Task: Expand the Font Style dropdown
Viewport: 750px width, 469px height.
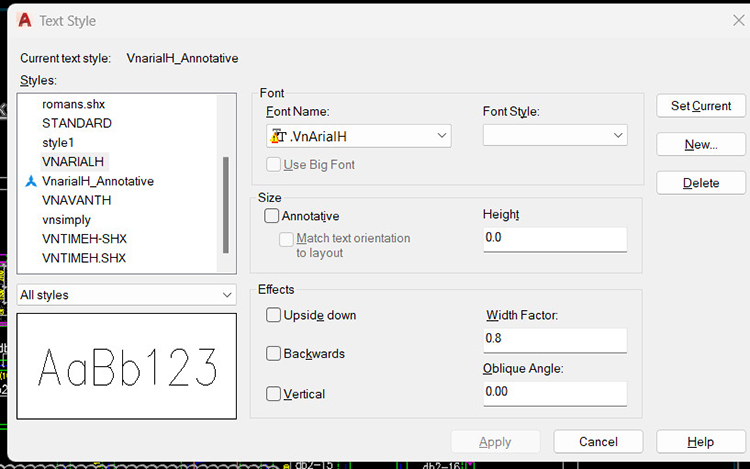Action: (618, 136)
